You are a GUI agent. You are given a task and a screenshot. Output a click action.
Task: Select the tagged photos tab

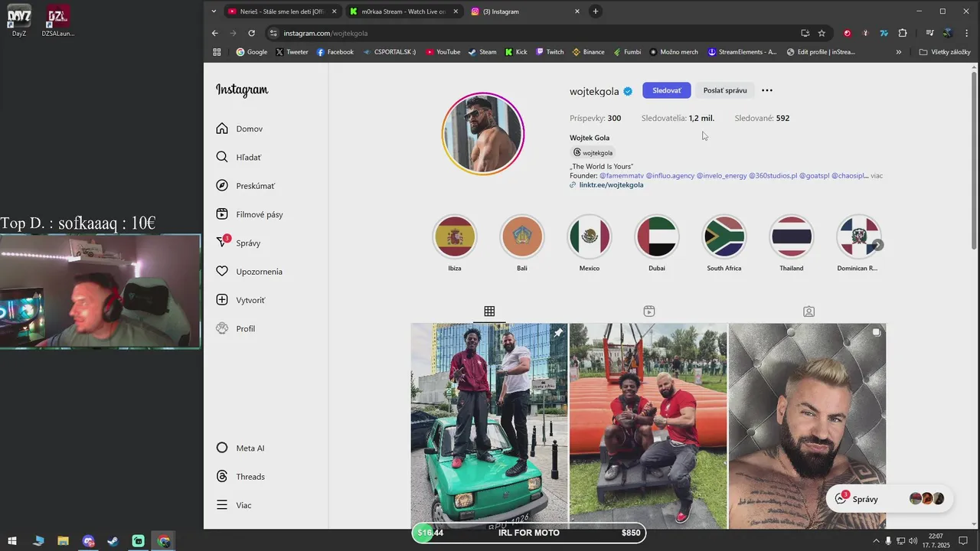point(808,311)
